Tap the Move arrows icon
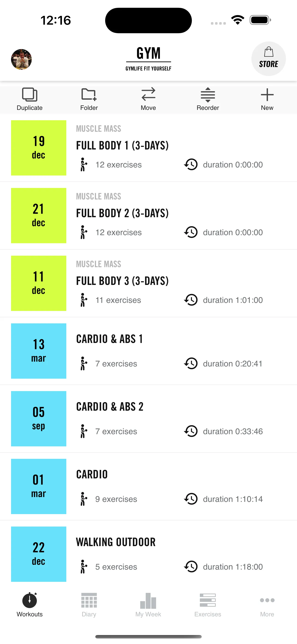 point(148,95)
